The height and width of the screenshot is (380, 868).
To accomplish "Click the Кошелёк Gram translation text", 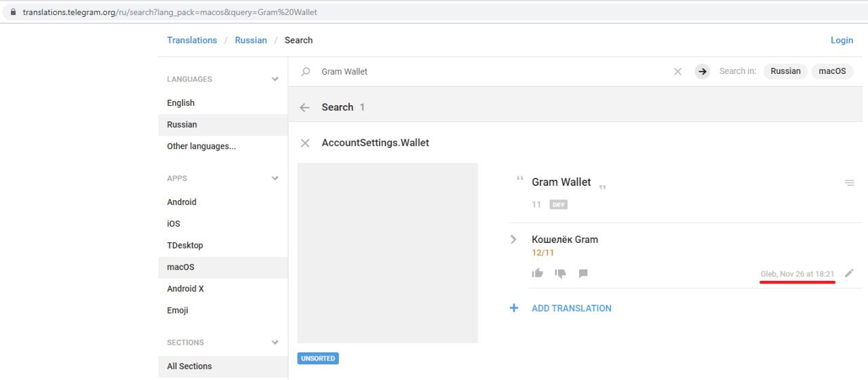I will [565, 240].
